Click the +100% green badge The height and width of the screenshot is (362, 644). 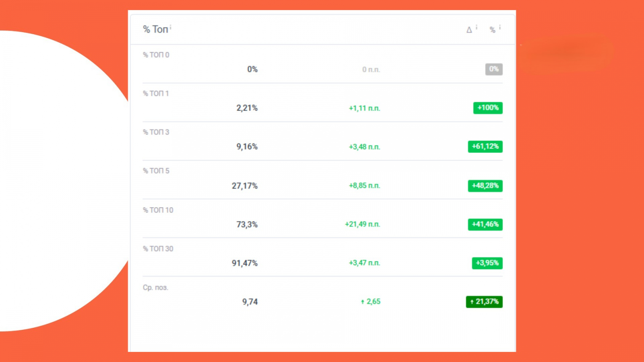488,108
